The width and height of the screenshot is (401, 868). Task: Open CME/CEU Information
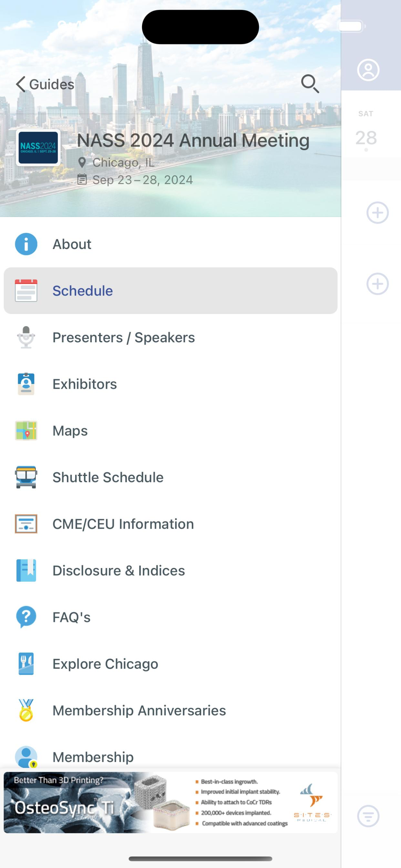170,524
